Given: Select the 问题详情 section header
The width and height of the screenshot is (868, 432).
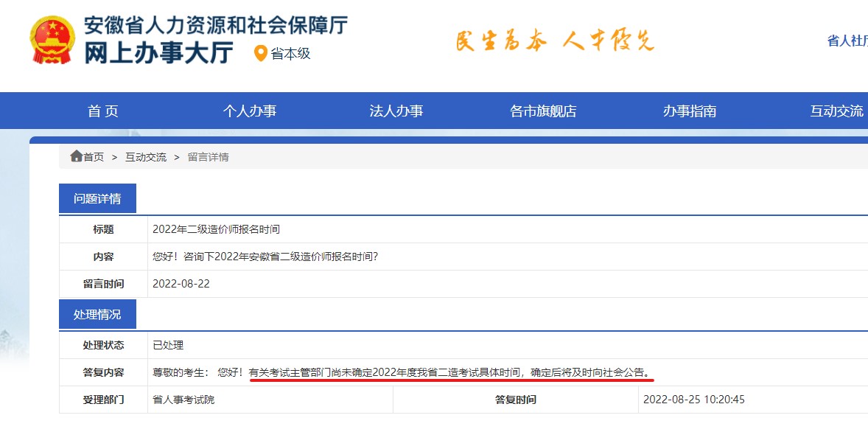Looking at the screenshot, I should (98, 198).
